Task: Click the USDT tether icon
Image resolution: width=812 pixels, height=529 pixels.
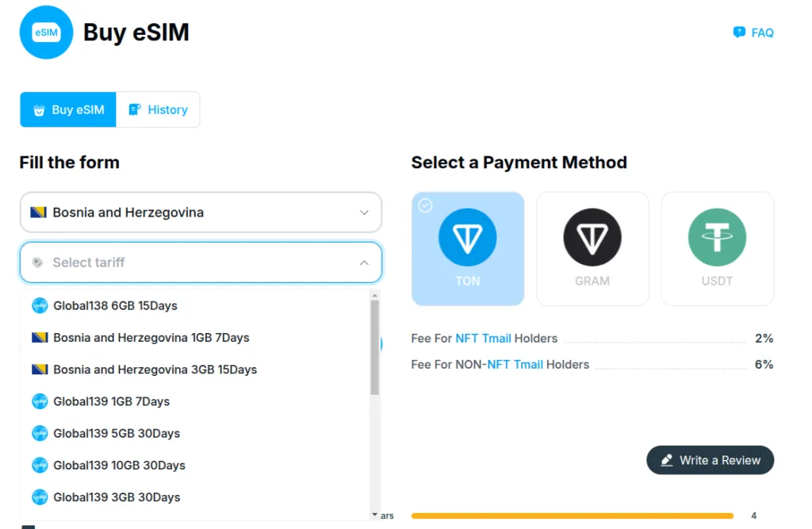Action: click(x=717, y=237)
